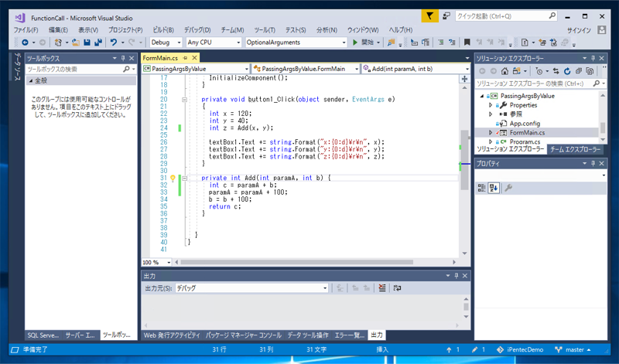The height and width of the screenshot is (364, 619).
Task: Open the ビルド(B) menu
Action: [163, 30]
